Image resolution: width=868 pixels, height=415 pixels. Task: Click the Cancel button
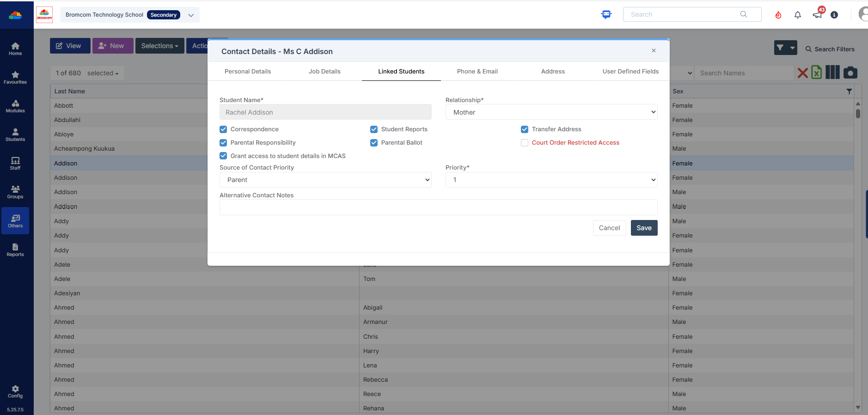coord(609,228)
